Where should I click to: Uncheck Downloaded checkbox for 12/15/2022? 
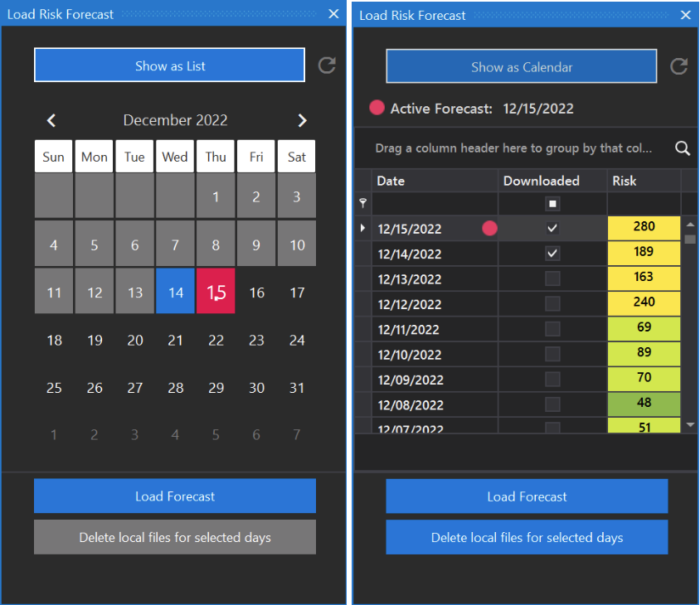[x=552, y=228]
